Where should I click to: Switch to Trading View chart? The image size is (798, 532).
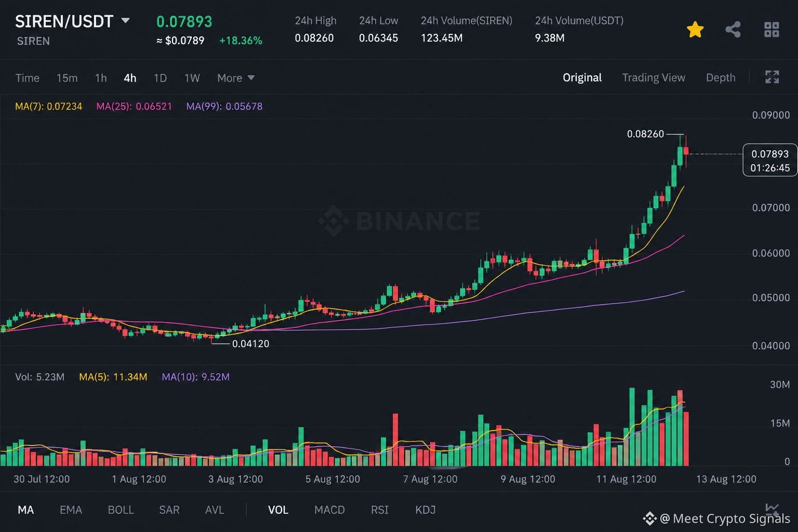click(654, 77)
